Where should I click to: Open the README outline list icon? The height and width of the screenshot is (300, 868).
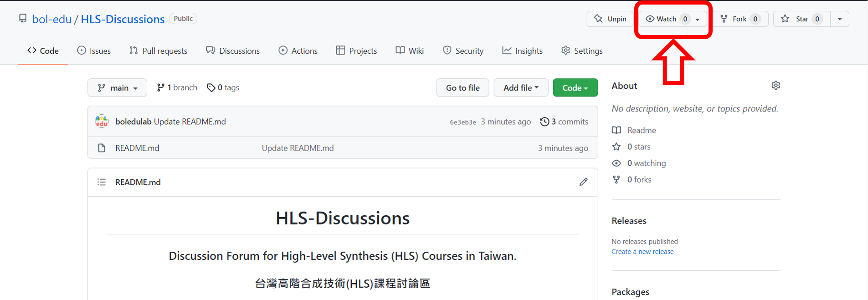click(x=102, y=182)
